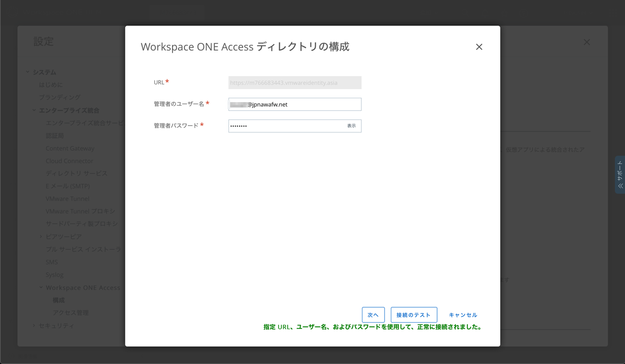Screen dimensions: 625x364
Task: Close the Workspace ONE Access directory dialog
Action: [479, 47]
